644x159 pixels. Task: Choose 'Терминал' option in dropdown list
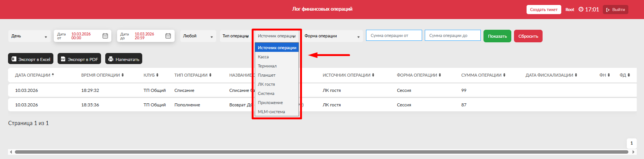267,66
